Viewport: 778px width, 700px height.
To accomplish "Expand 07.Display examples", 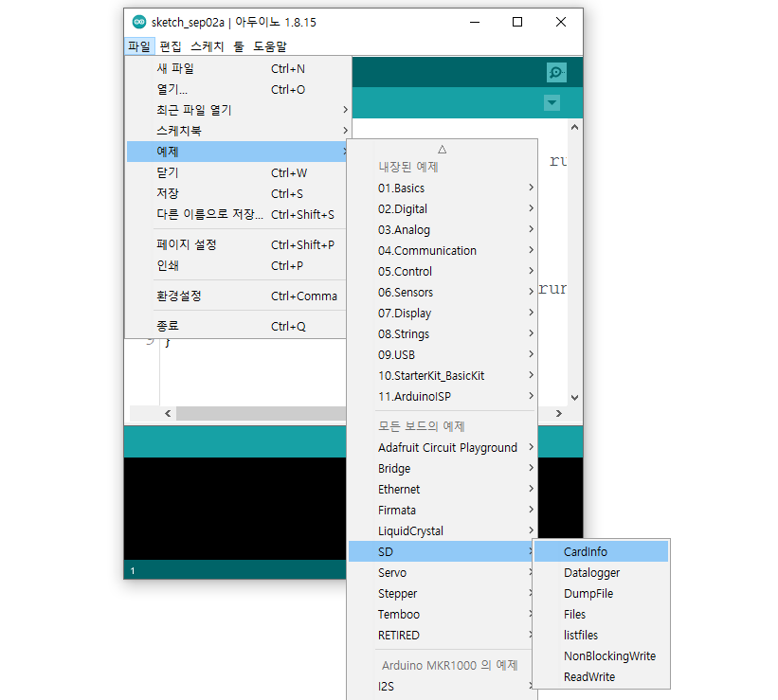I will click(x=443, y=313).
